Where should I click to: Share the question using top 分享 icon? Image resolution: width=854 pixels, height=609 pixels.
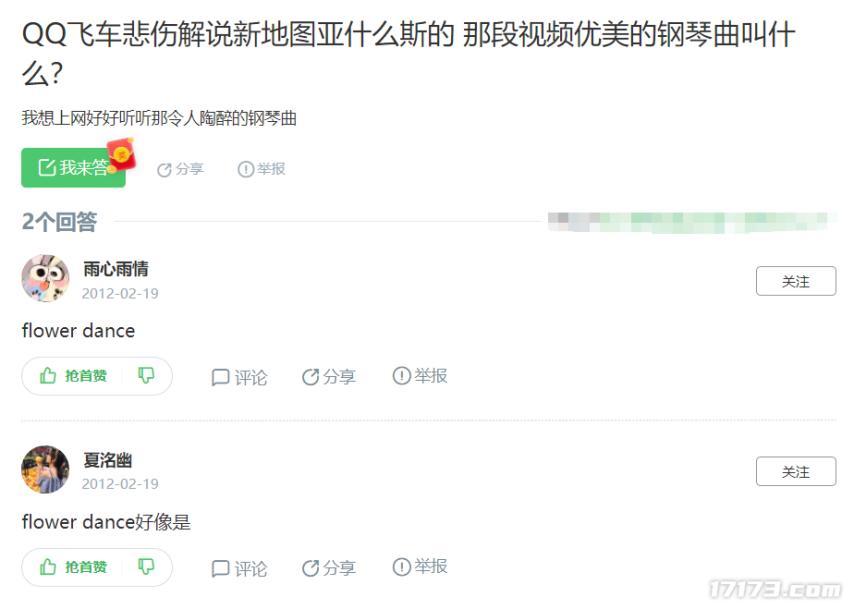pyautogui.click(x=180, y=169)
